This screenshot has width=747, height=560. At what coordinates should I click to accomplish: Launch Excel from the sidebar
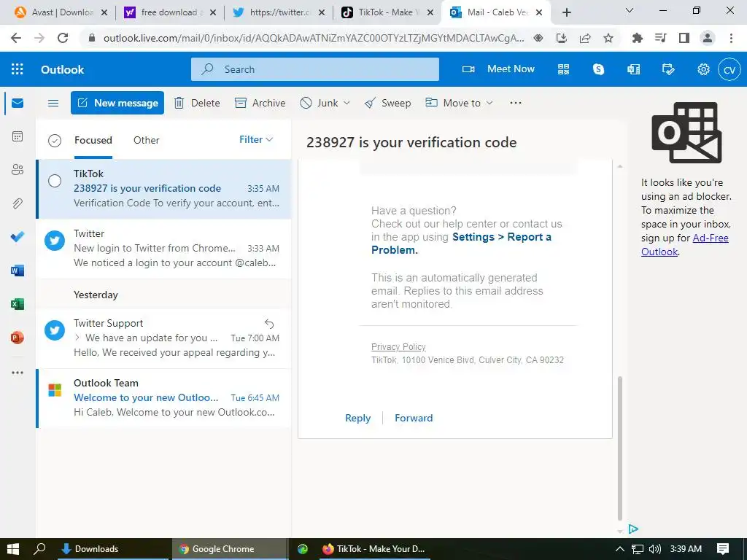[x=18, y=304]
